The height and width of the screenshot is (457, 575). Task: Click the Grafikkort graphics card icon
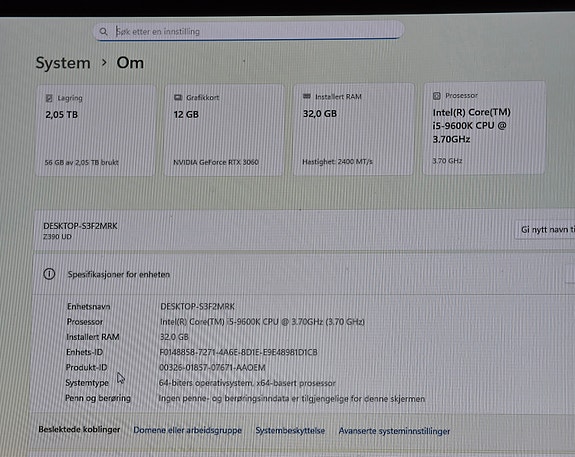(178, 98)
